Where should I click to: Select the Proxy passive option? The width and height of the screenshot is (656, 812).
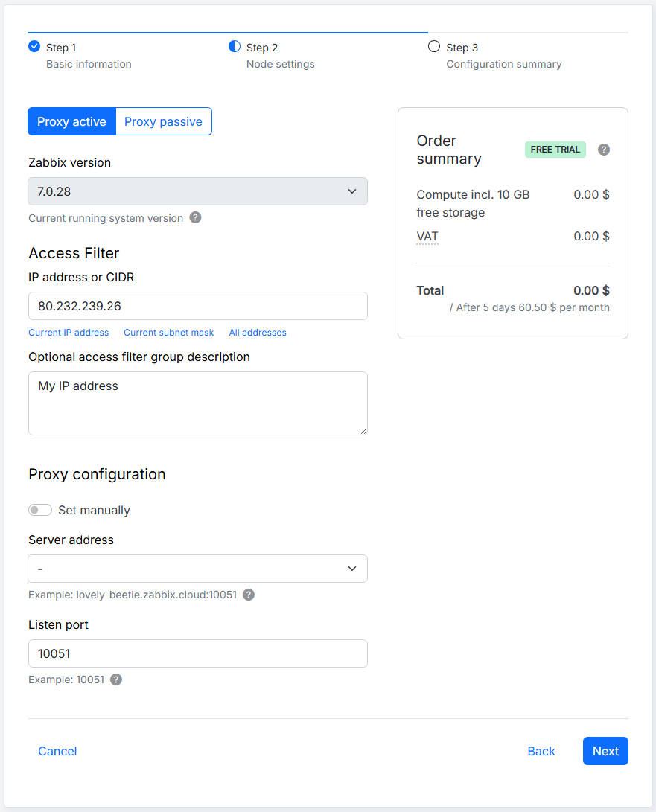click(x=163, y=122)
